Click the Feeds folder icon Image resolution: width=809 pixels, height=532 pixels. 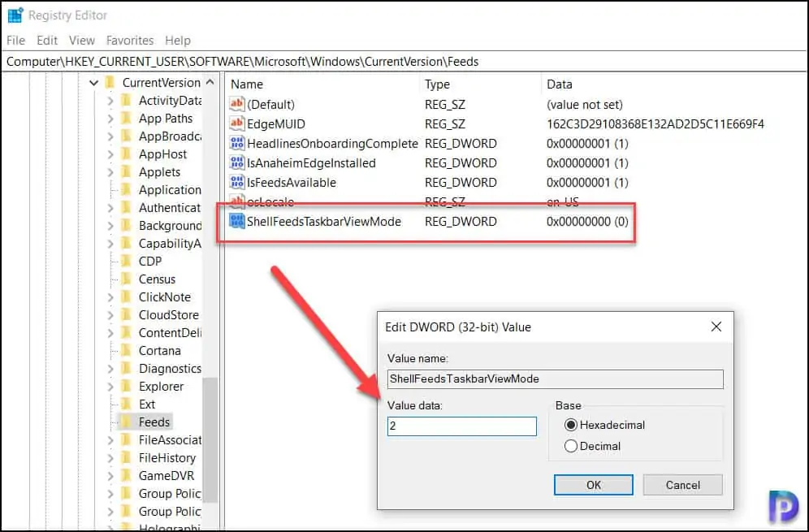click(127, 422)
